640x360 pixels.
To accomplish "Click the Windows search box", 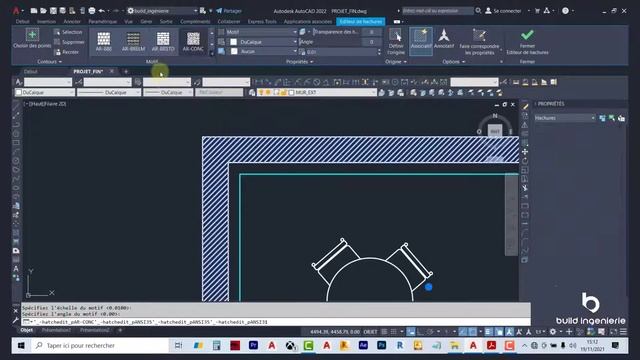I will [x=101, y=346].
